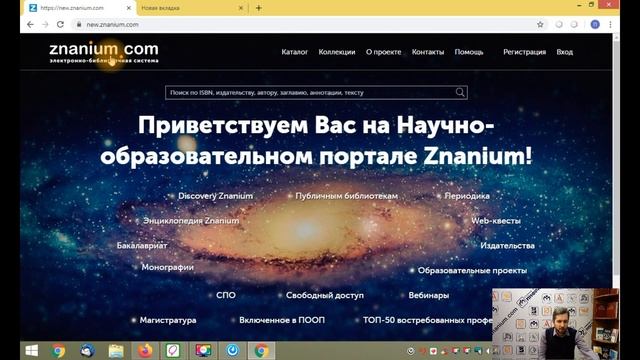Open the Периодика link
The width and height of the screenshot is (640, 360).
(x=467, y=196)
